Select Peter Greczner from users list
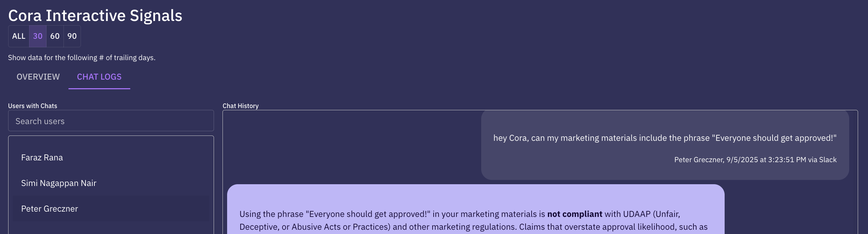868x234 pixels. [49, 209]
